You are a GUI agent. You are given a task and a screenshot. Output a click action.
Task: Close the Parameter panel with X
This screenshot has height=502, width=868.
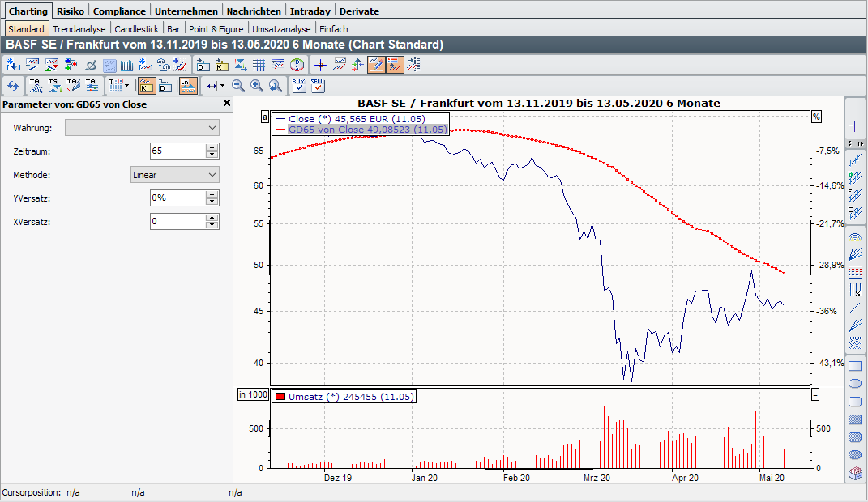(x=227, y=104)
